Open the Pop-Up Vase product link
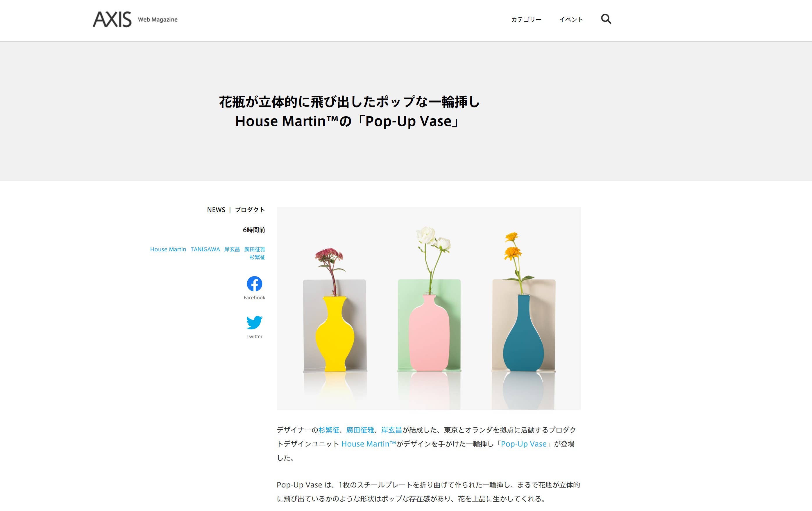 pyautogui.click(x=524, y=444)
